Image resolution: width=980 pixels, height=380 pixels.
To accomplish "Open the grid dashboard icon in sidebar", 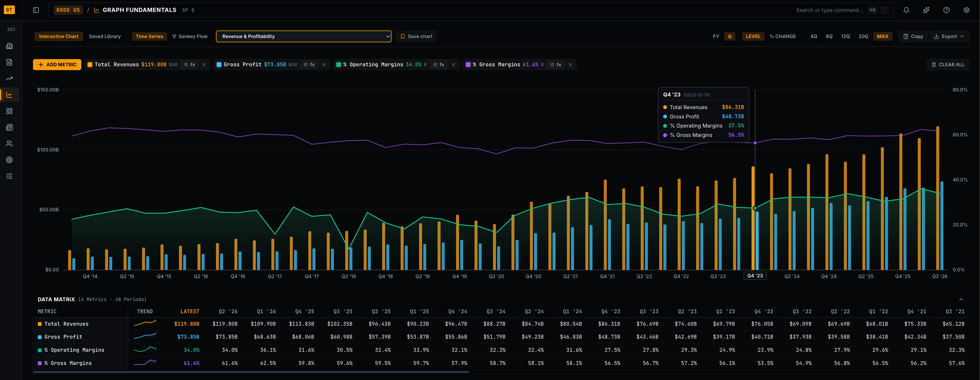I will point(10,111).
